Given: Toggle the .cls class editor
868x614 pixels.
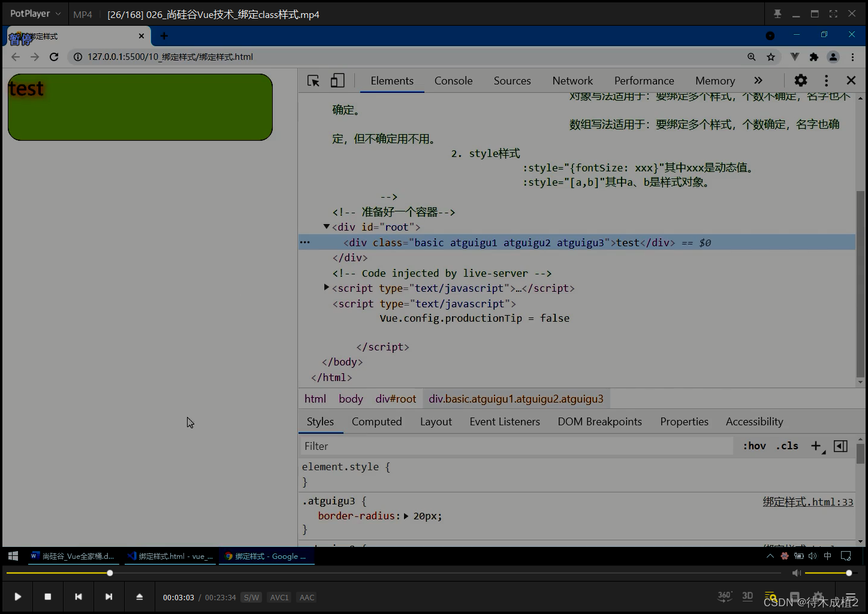Looking at the screenshot, I should click(x=787, y=446).
